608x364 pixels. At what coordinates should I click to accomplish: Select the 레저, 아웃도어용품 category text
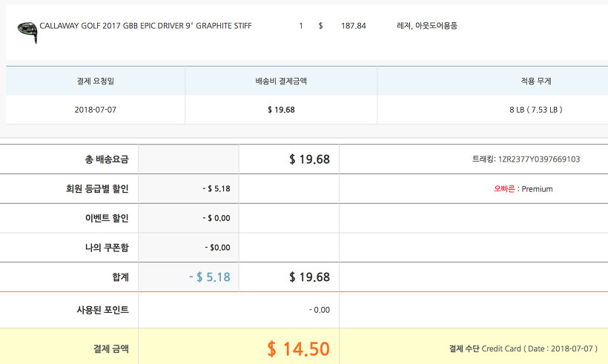click(x=427, y=26)
